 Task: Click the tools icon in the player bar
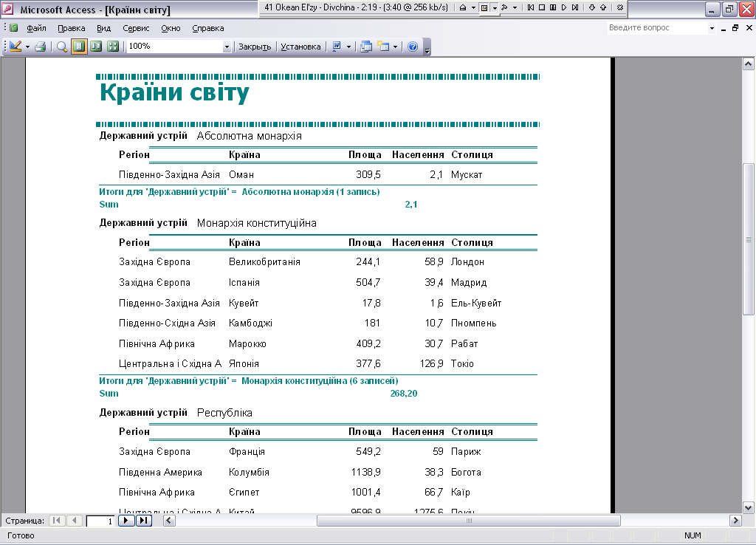pos(505,7)
